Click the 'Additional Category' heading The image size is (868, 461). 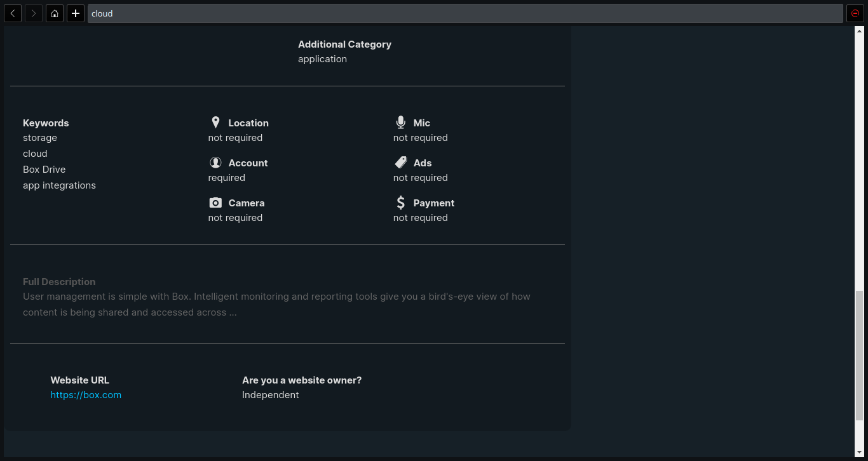pyautogui.click(x=344, y=44)
